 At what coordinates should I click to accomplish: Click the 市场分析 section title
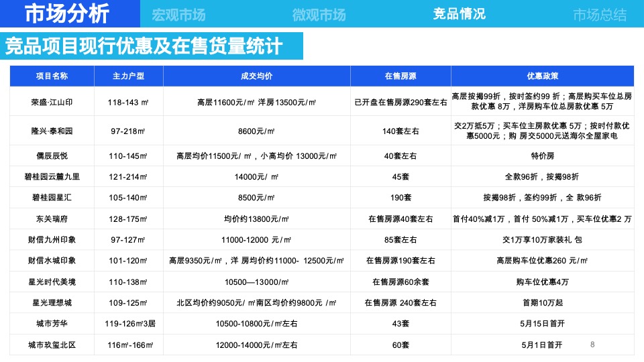click(x=67, y=13)
